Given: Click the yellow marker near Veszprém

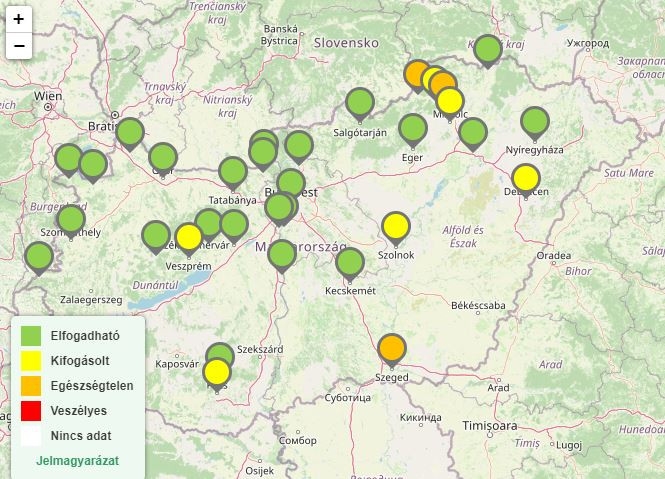Looking at the screenshot, I should (x=189, y=237).
